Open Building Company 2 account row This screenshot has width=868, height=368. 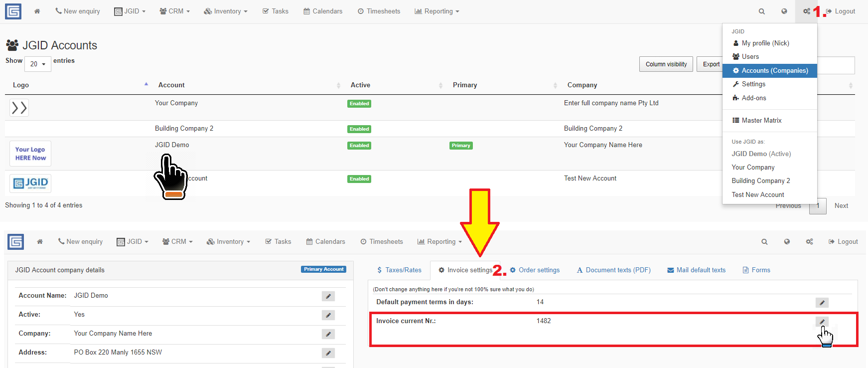point(184,129)
